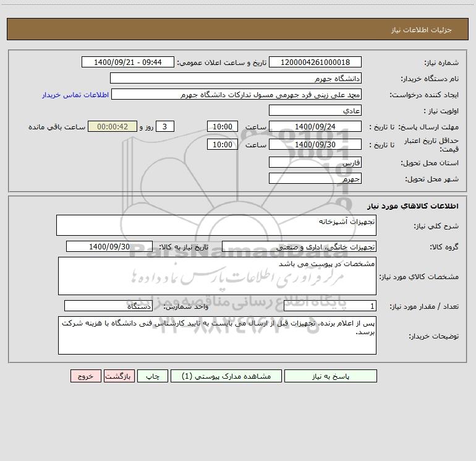Click the goods need date 1400/09/30 field
476x461 pixels.
(x=109, y=246)
